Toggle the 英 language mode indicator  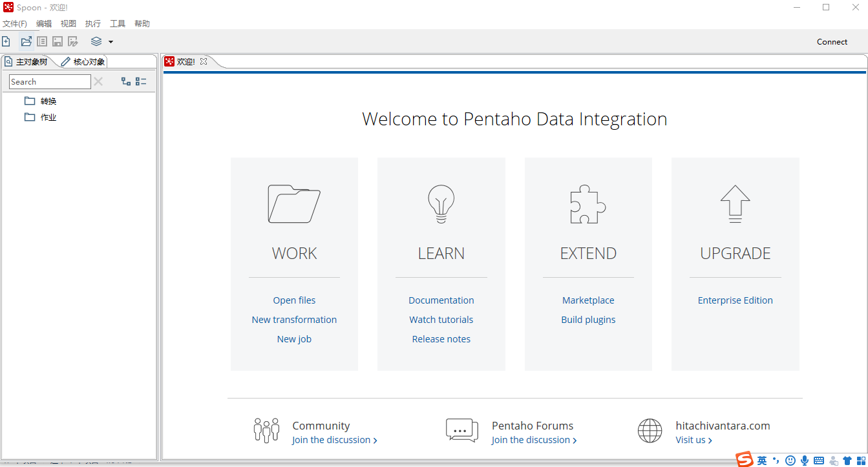(x=762, y=461)
